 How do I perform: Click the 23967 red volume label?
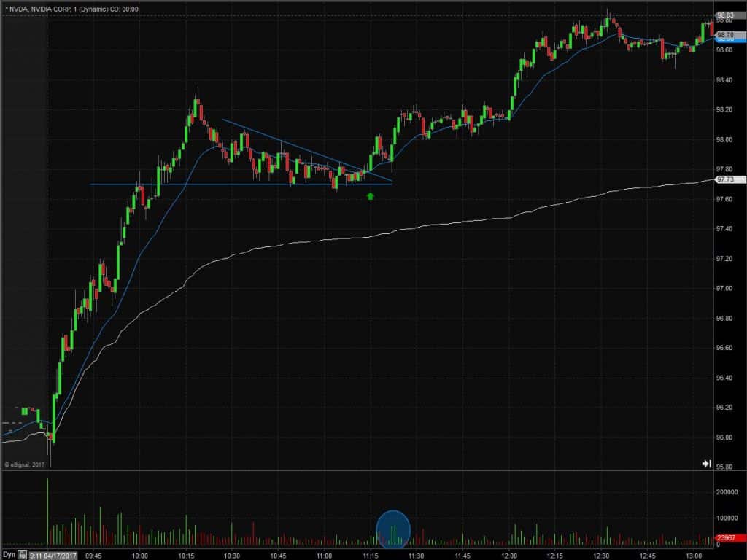(727, 538)
